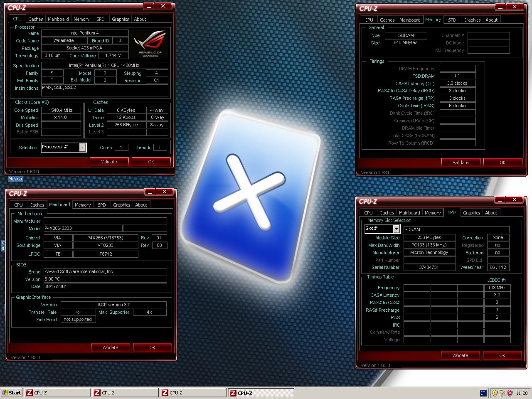532x399 pixels.
Task: Activate the second CPU-Z taskbar button
Action: point(125,393)
